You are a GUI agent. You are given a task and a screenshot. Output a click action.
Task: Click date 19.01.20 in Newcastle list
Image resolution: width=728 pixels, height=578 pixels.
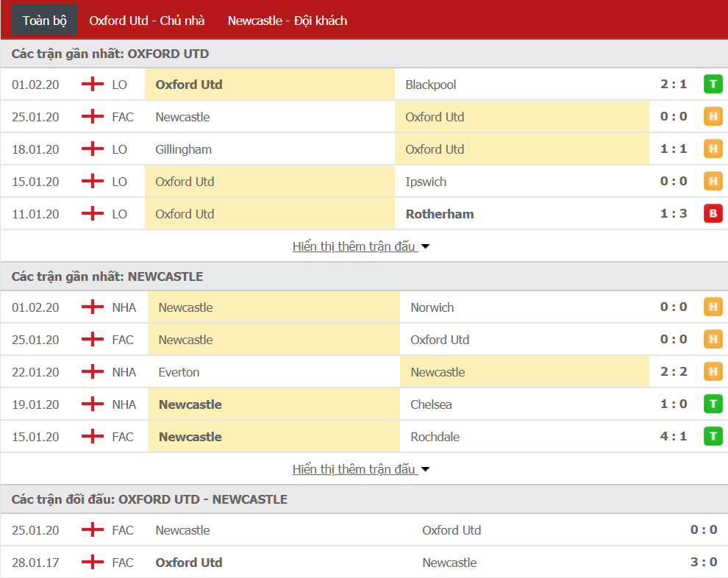35,404
